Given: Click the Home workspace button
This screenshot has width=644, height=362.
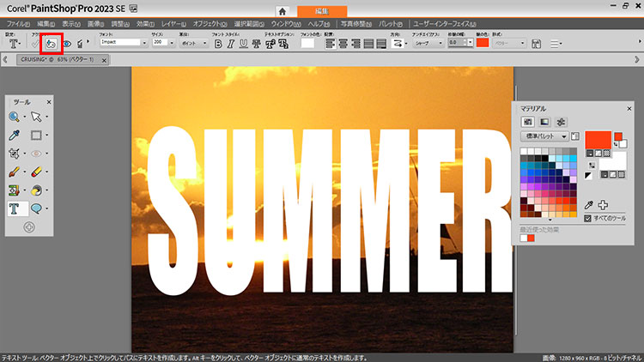Looking at the screenshot, I should (282, 10).
